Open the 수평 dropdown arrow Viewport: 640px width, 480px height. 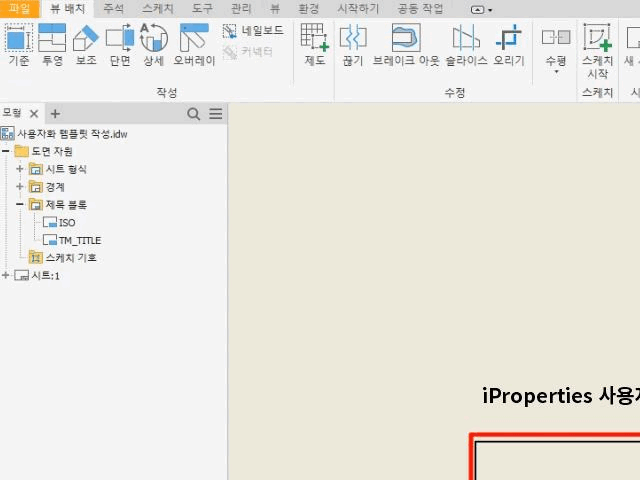[x=556, y=72]
